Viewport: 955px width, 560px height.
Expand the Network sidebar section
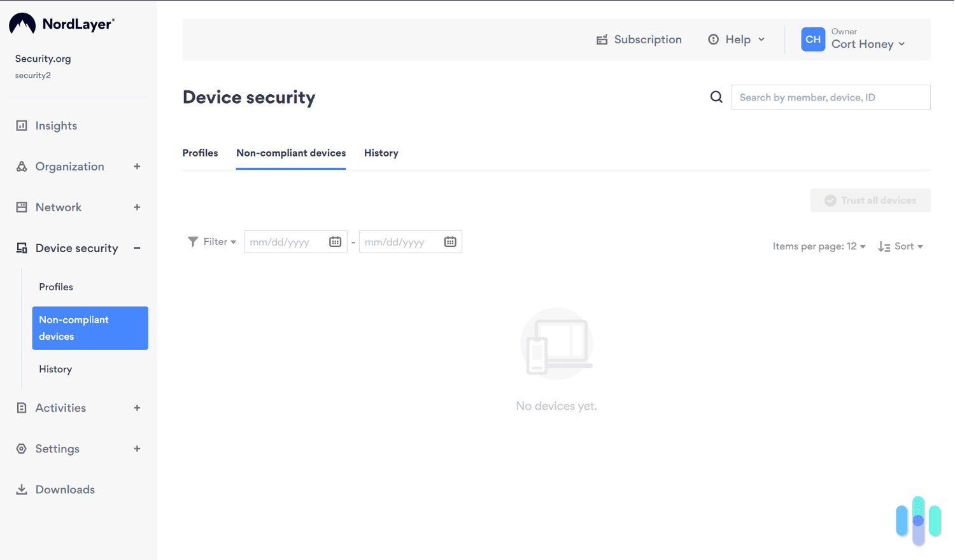(137, 207)
